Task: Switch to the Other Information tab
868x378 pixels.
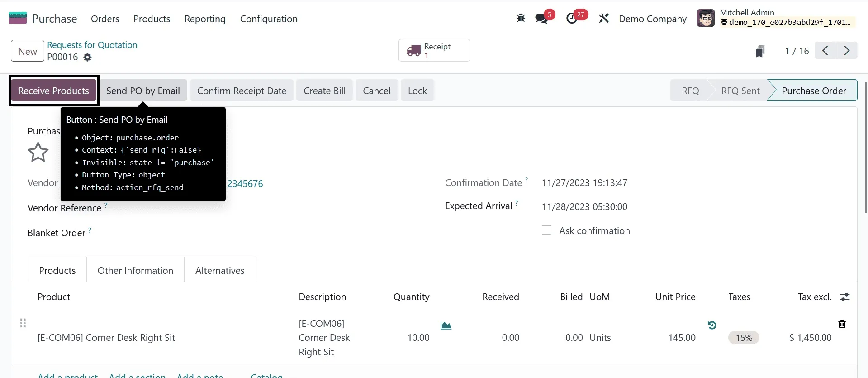Action: 135,270
